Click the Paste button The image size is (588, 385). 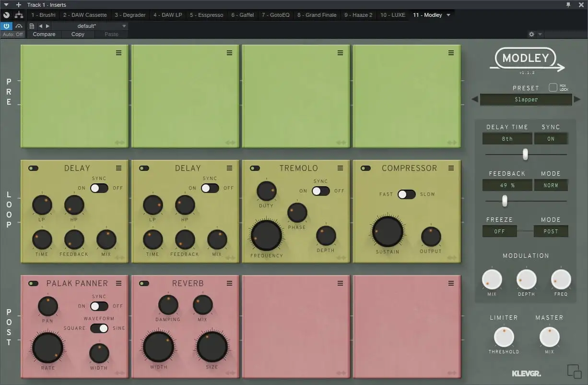tap(111, 34)
